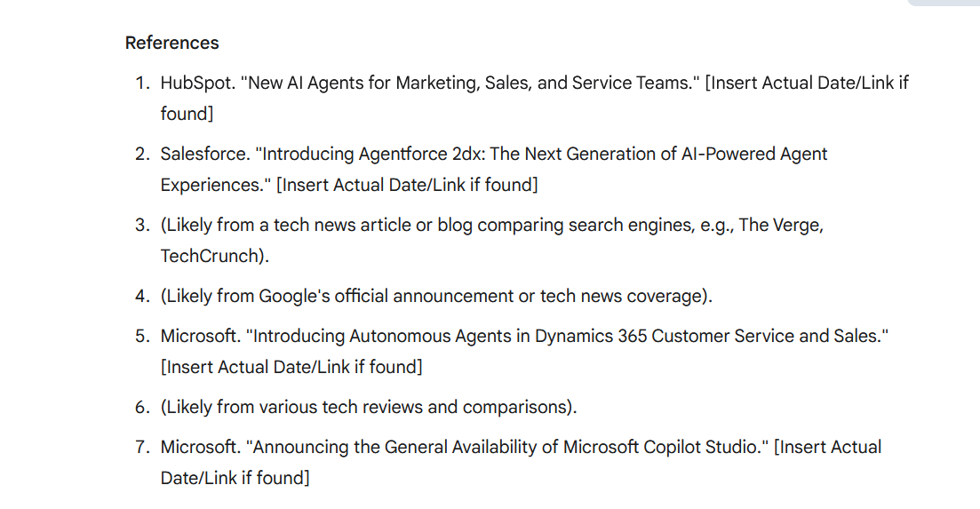Click the date/link placeholder after "Experiences."
The image size is (980, 509).
pos(407,186)
